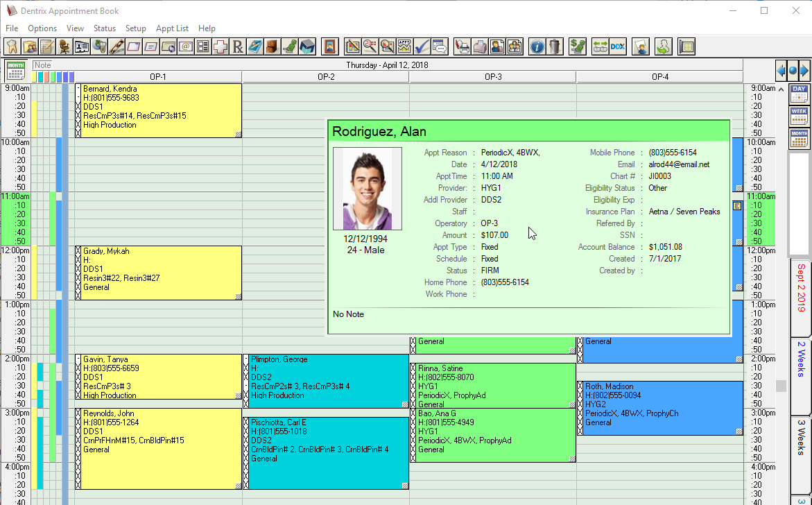
Task: Click the group of patients document icon
Action: click(515, 46)
